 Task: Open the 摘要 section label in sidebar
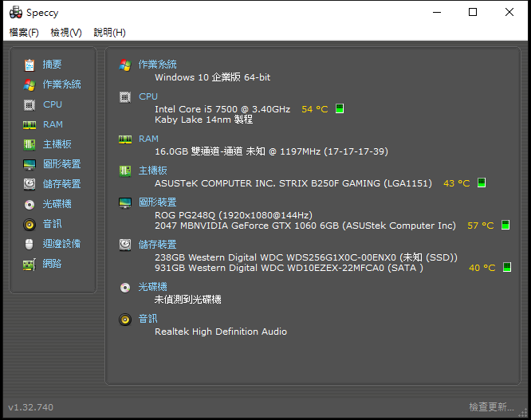(x=52, y=65)
